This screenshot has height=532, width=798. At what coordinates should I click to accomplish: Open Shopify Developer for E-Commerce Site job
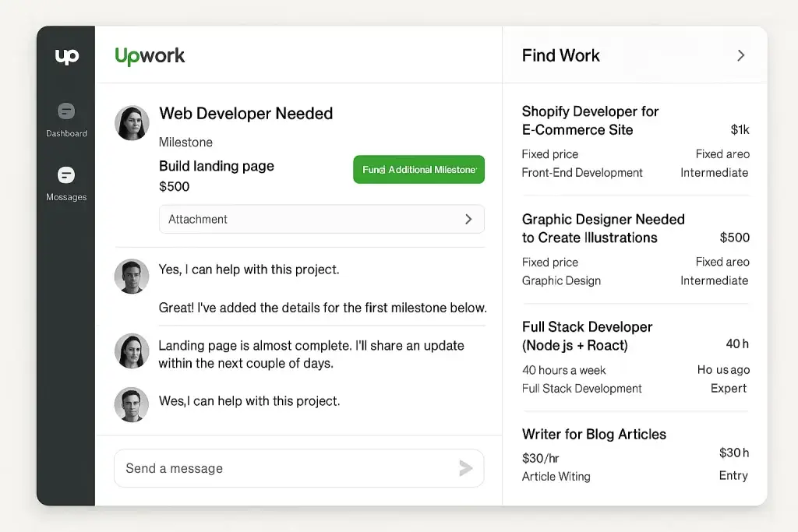[x=591, y=121]
